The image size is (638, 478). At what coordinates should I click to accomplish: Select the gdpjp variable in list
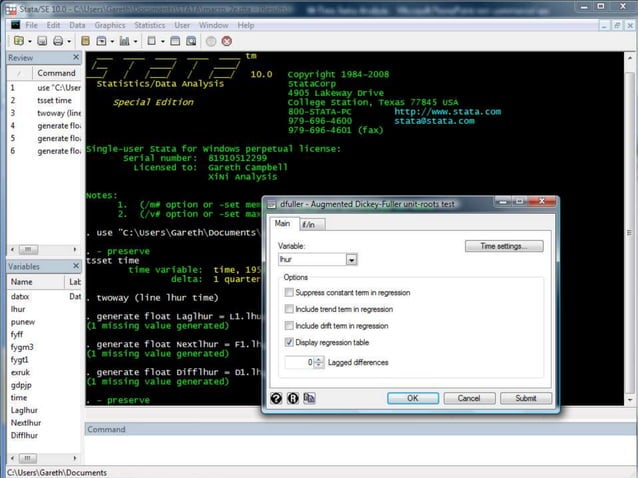click(x=21, y=384)
